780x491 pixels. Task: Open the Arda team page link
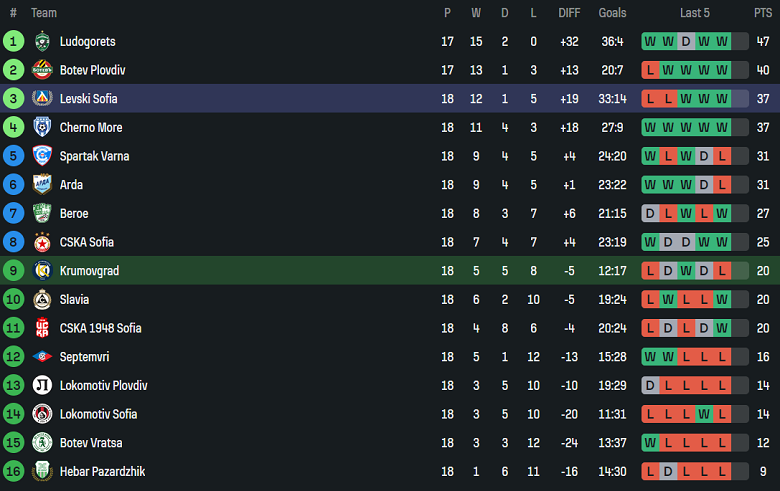[x=71, y=185]
